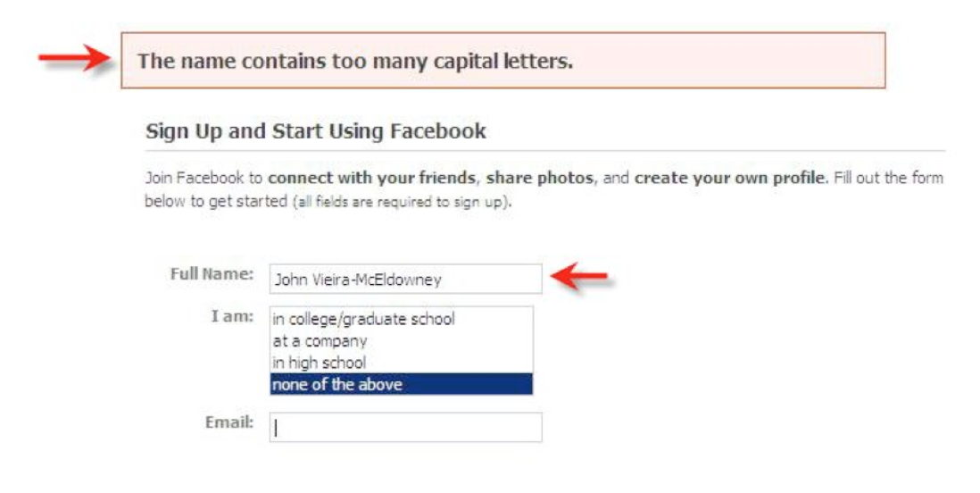Click the bold "share photos" text

539,178
